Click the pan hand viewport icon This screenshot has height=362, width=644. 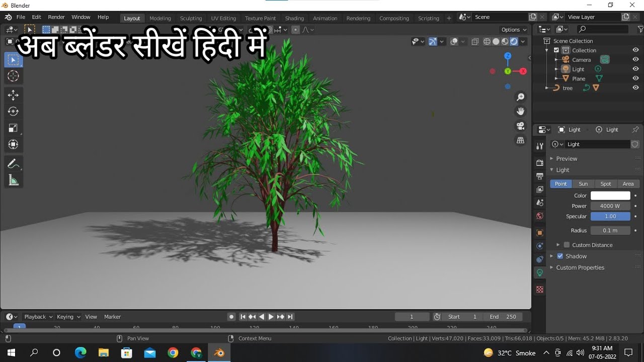coord(521,111)
